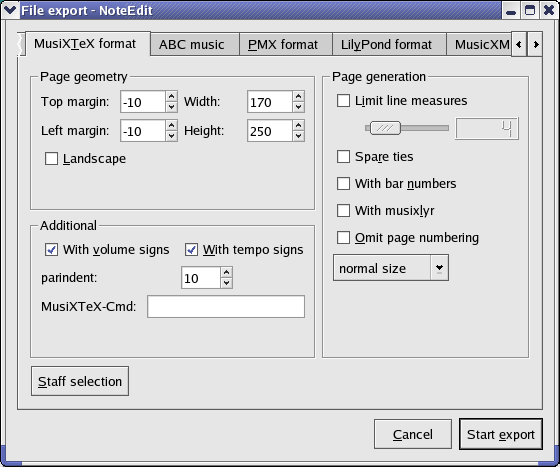The width and height of the screenshot is (560, 467).
Task: Increase Height value with up arrow
Action: [298, 125]
